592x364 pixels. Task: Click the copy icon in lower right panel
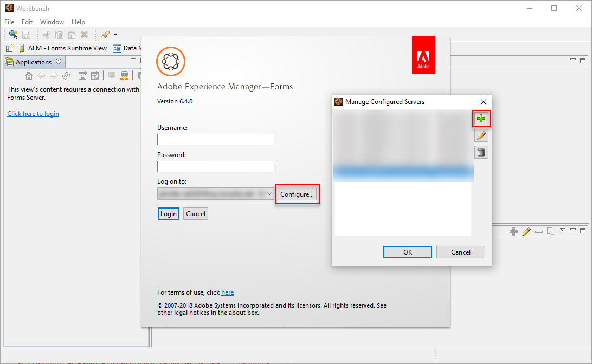[x=551, y=232]
